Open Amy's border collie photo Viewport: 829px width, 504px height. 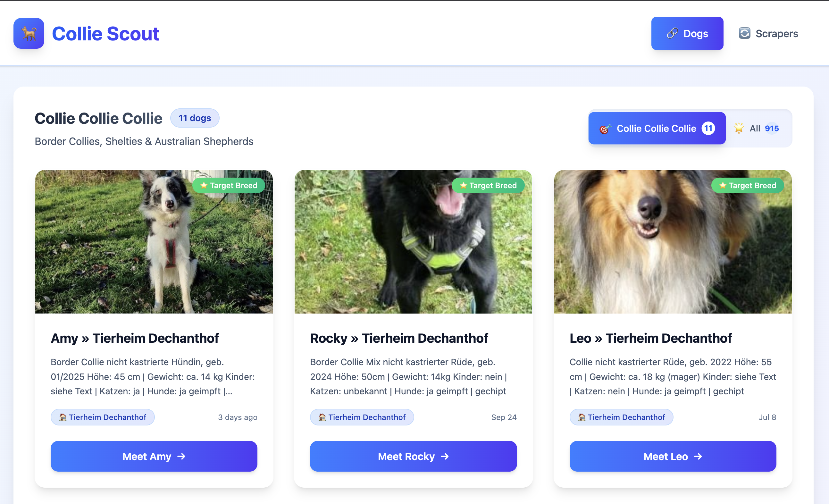pos(154,241)
